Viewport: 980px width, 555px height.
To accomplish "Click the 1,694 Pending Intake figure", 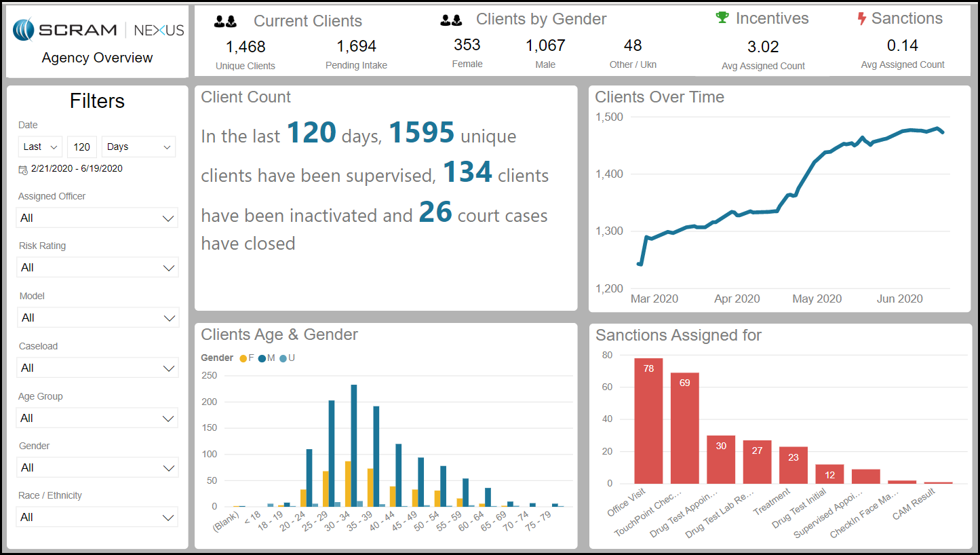I will point(356,47).
